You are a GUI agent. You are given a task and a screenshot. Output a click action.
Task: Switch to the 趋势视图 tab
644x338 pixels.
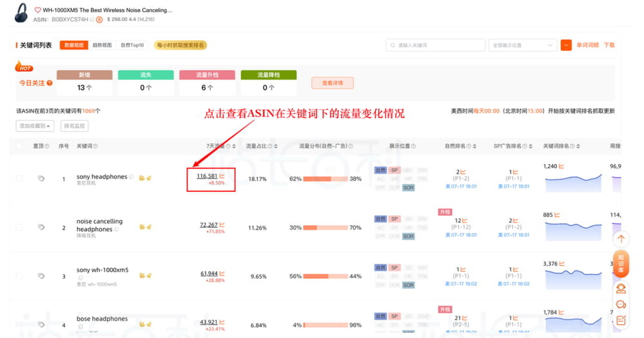102,45
